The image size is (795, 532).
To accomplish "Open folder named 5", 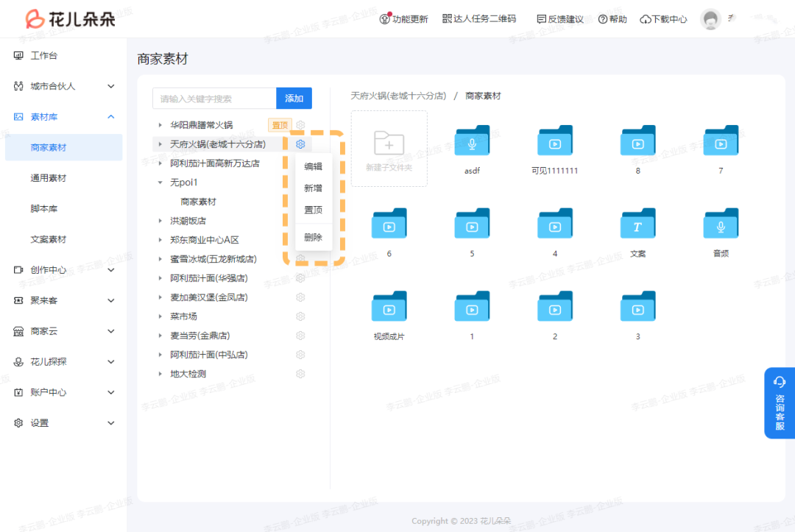I will [x=472, y=223].
